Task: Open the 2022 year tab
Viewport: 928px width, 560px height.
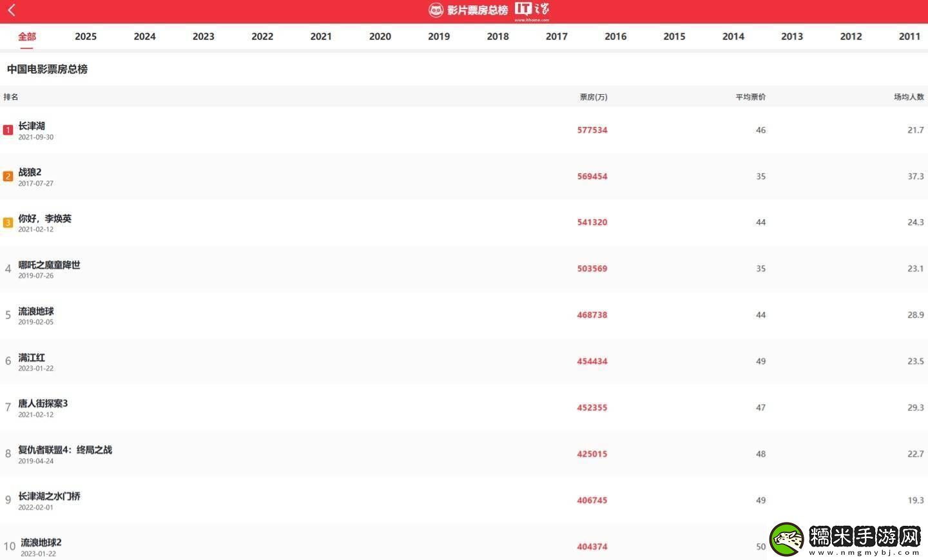Action: pyautogui.click(x=262, y=37)
